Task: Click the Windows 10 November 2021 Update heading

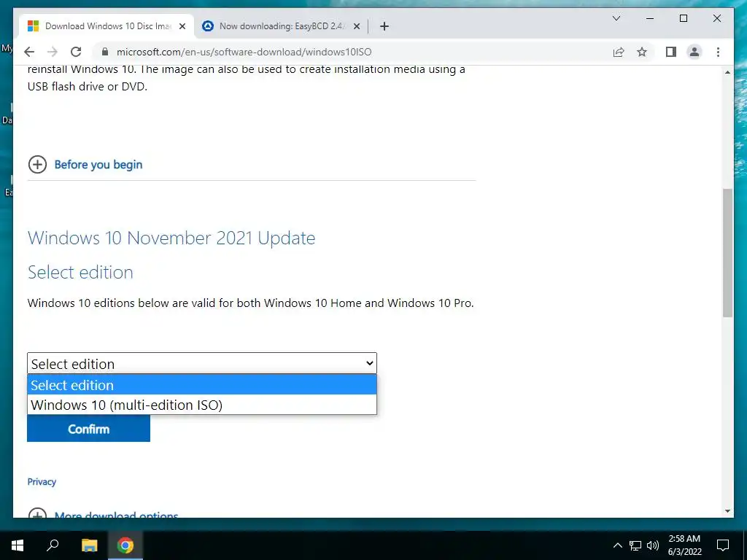Action: 171,238
